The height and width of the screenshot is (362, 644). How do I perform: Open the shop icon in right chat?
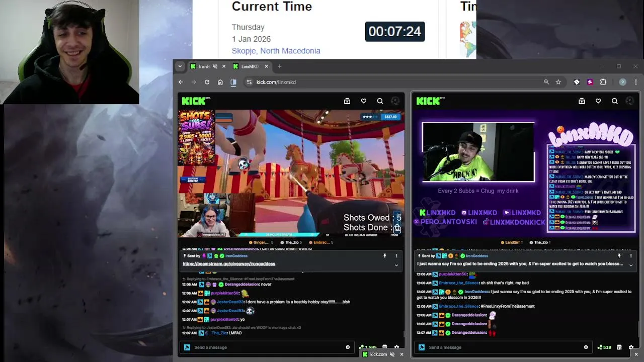tap(619, 347)
